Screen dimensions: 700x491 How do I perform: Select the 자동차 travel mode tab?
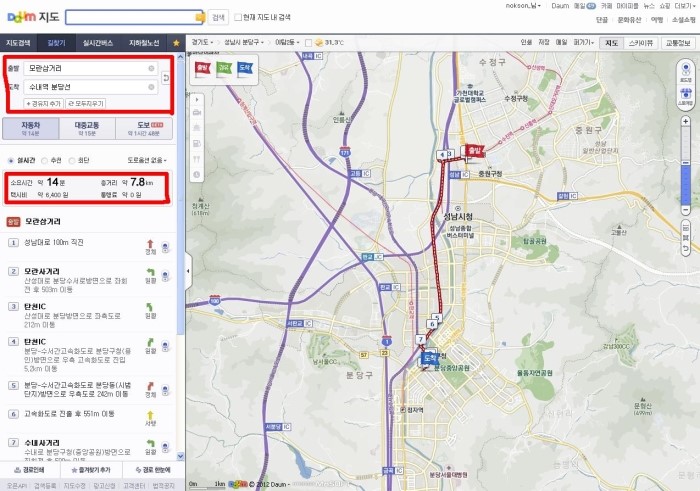pyautogui.click(x=30, y=129)
